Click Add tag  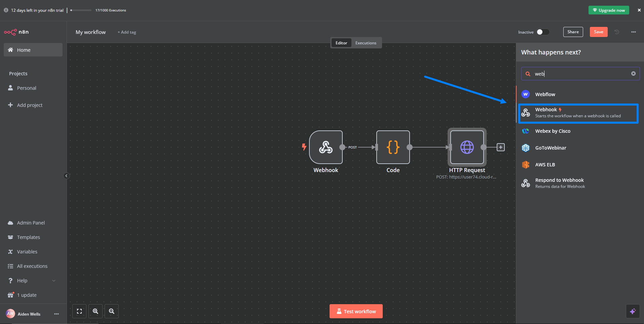point(127,32)
